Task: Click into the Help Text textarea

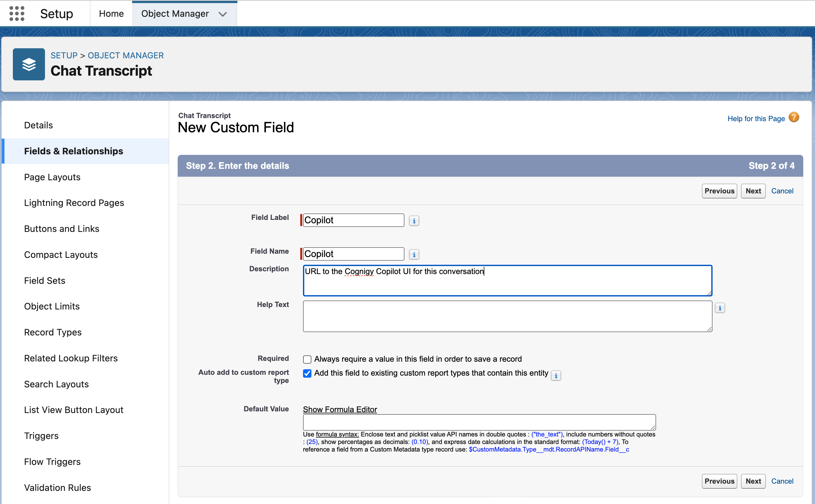Action: 507,316
